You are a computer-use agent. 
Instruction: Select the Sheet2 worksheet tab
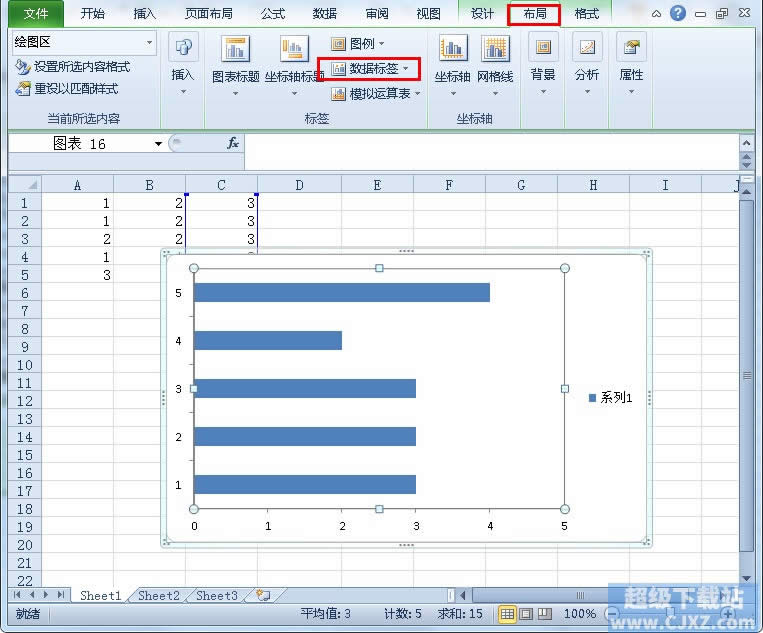(158, 595)
